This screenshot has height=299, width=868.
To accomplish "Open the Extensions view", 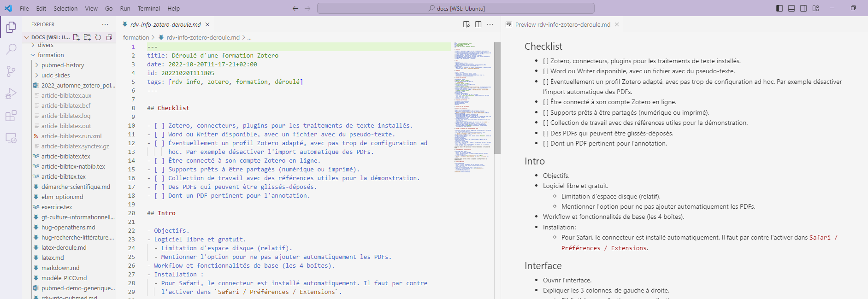I will (11, 116).
